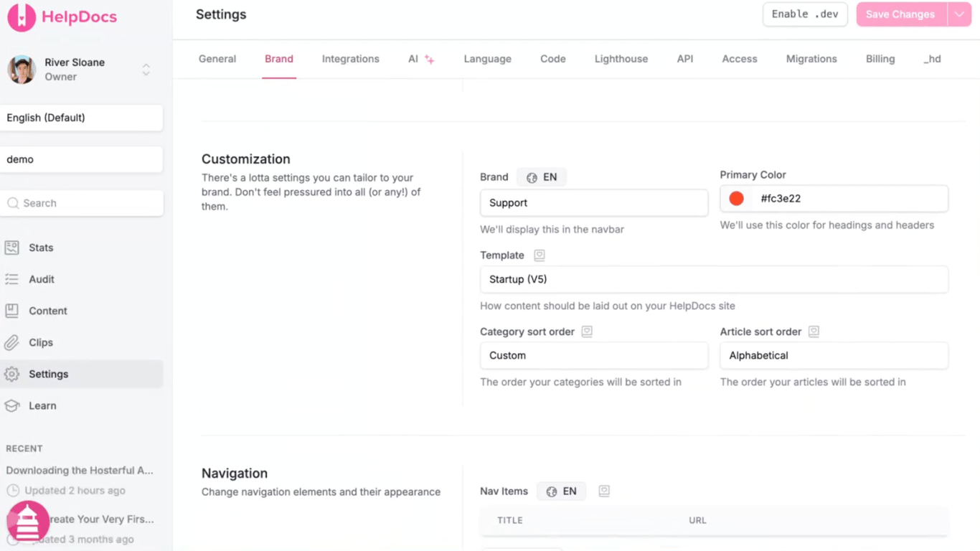
Task: Click inside the Search field
Action: coord(82,203)
